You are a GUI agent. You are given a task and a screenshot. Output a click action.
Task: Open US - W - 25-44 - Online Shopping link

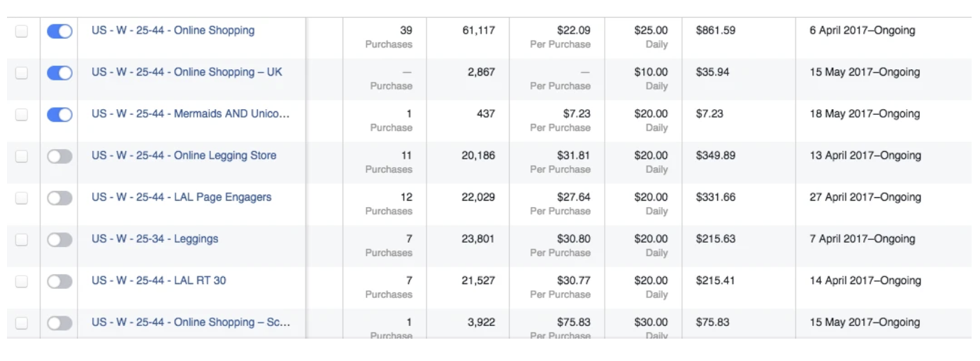[x=173, y=31]
